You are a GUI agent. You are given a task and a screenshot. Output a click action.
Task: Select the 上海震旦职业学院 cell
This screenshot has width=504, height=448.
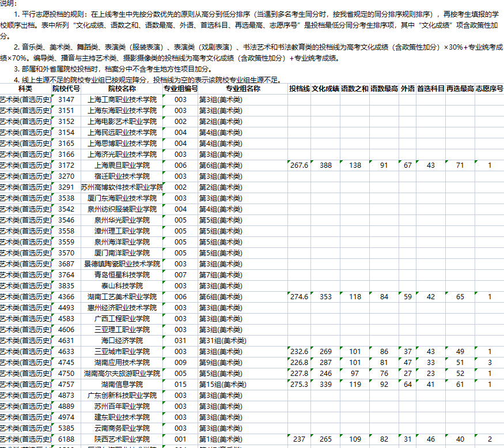click(122, 165)
